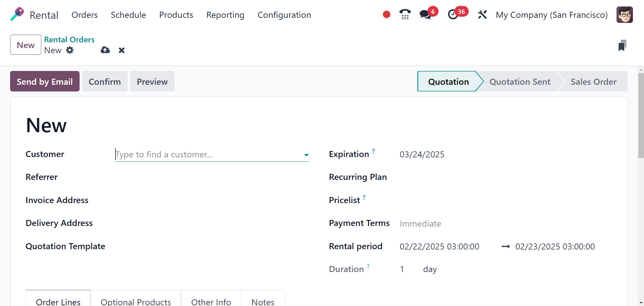Click the rental period start date field
Screen dimensions: 644x306
[439, 246]
